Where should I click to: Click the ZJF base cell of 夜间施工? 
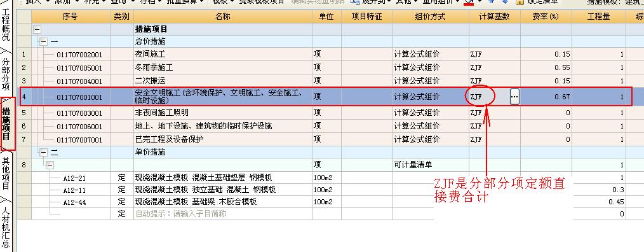(x=495, y=54)
